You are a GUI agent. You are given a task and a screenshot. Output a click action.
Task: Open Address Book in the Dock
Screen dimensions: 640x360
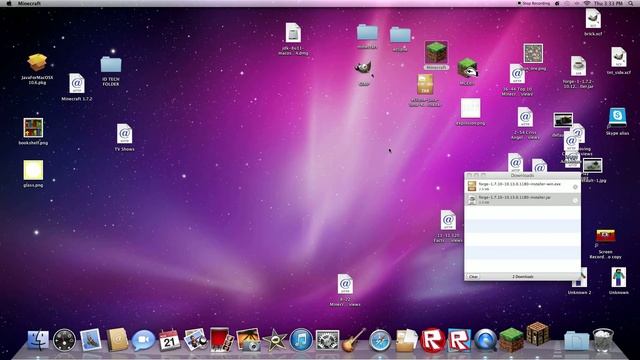point(117,340)
